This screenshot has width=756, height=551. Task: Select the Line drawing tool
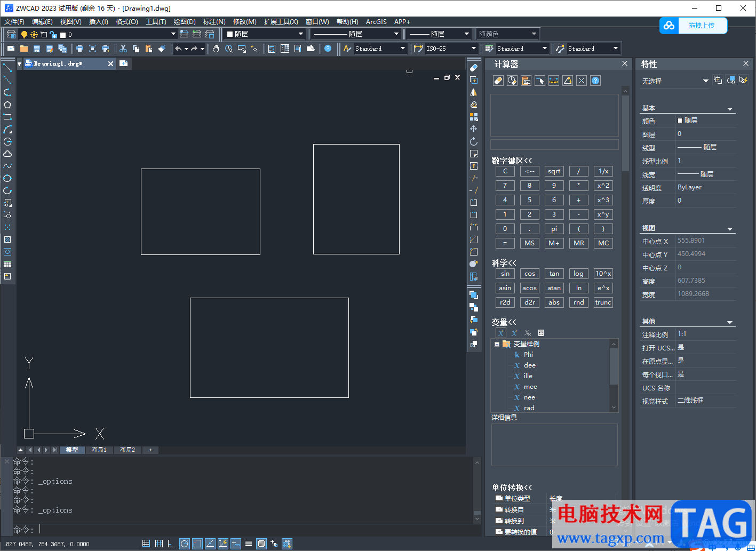7,68
